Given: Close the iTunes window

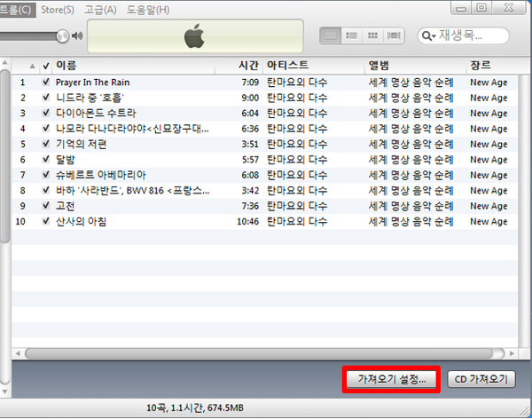Looking at the screenshot, I should 509,7.
